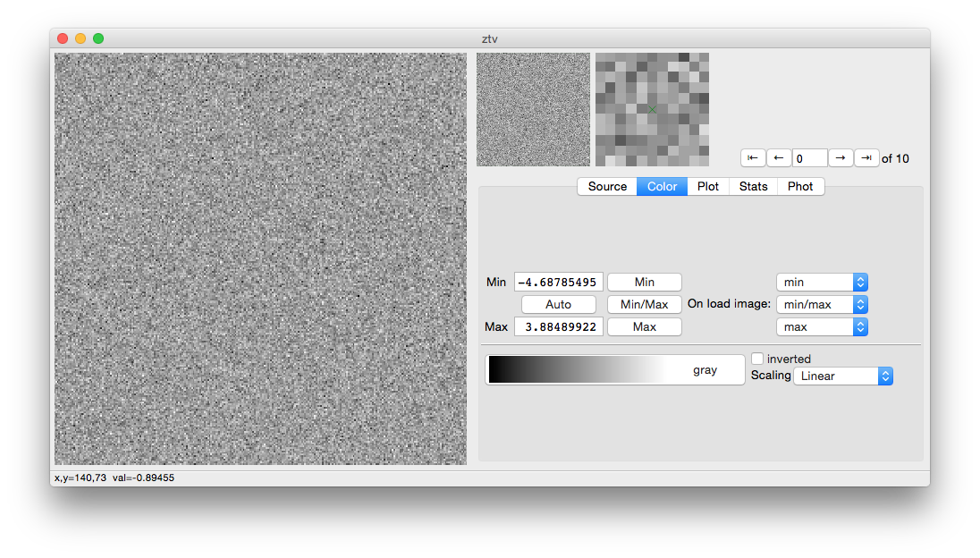This screenshot has height=558, width=980.
Task: Click the 'On load image:' label
Action: 729,304
